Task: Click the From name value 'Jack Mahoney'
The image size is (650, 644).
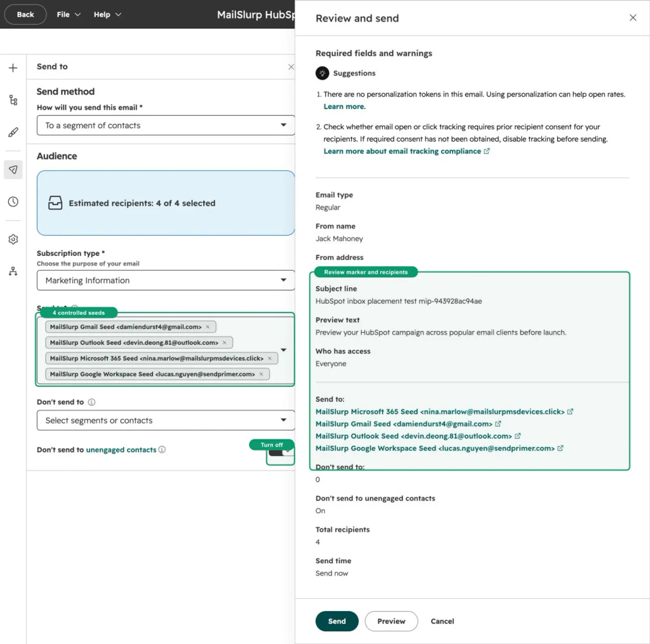Action: click(x=339, y=238)
